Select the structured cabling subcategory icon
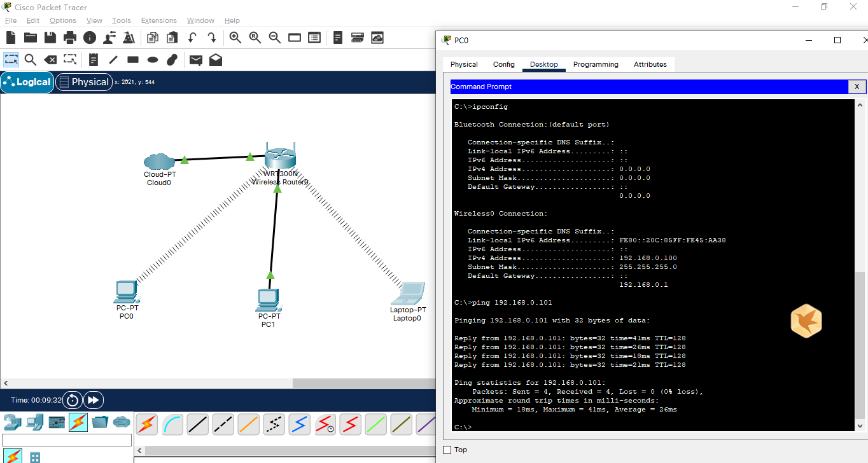 35,457
